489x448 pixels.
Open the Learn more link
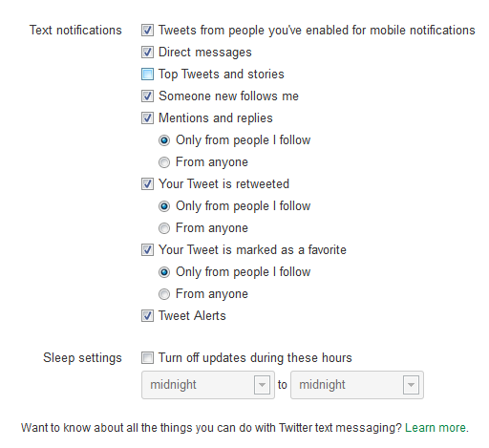[x=436, y=428]
